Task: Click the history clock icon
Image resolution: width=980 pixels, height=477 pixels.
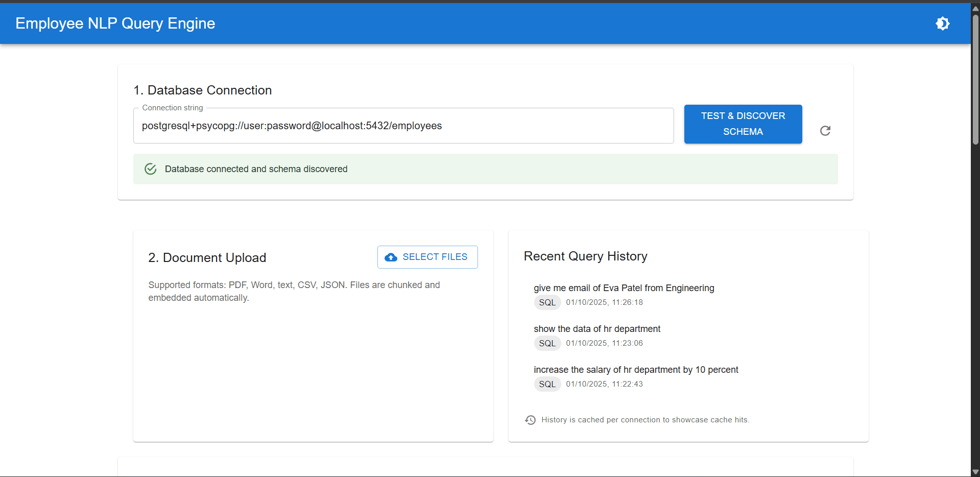Action: 530,420
